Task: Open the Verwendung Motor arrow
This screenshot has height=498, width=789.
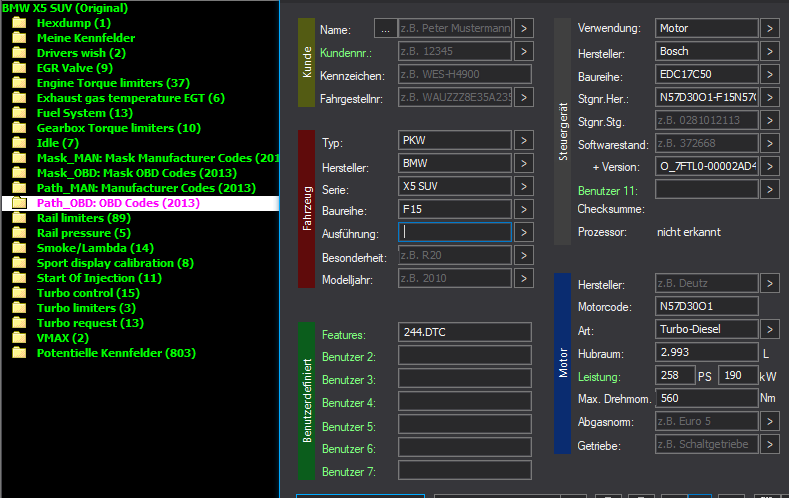Action: tap(770, 29)
